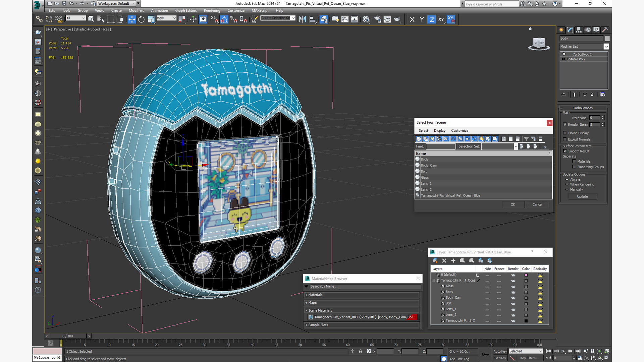
Task: Expand Maps group in Material/Map Browser
Action: point(362,303)
